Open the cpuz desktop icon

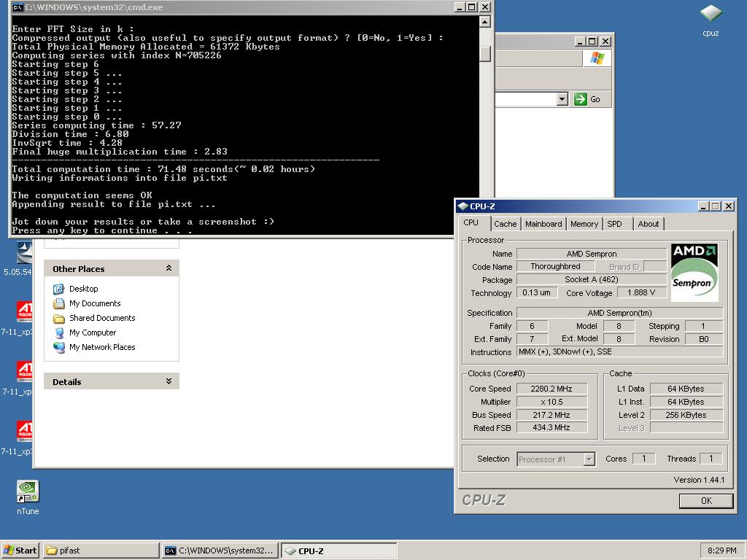(711, 13)
